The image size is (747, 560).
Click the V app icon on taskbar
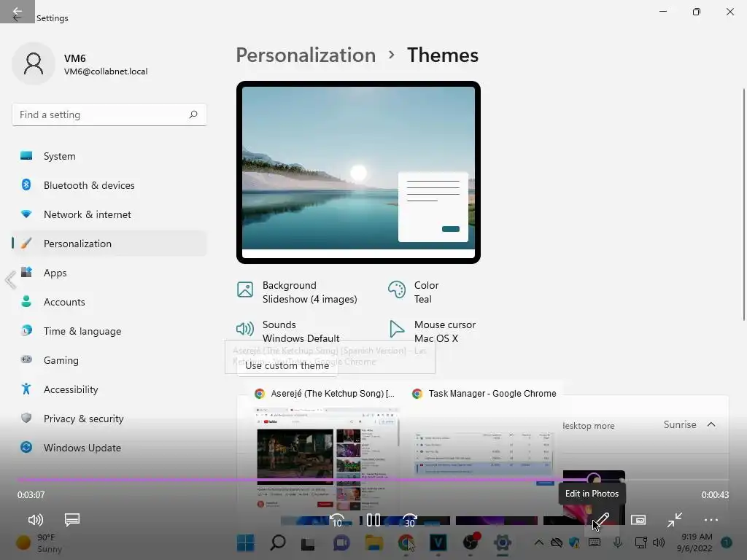pos(438,542)
